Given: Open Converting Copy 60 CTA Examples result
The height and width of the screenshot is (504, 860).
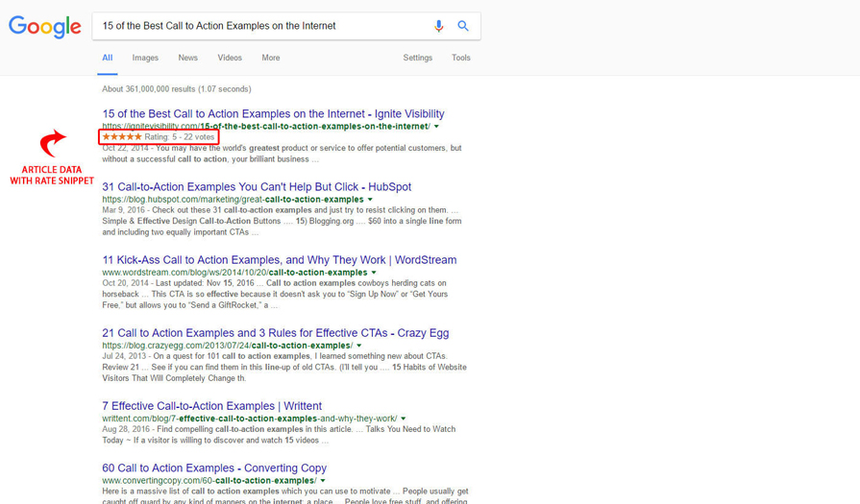Looking at the screenshot, I should [214, 468].
